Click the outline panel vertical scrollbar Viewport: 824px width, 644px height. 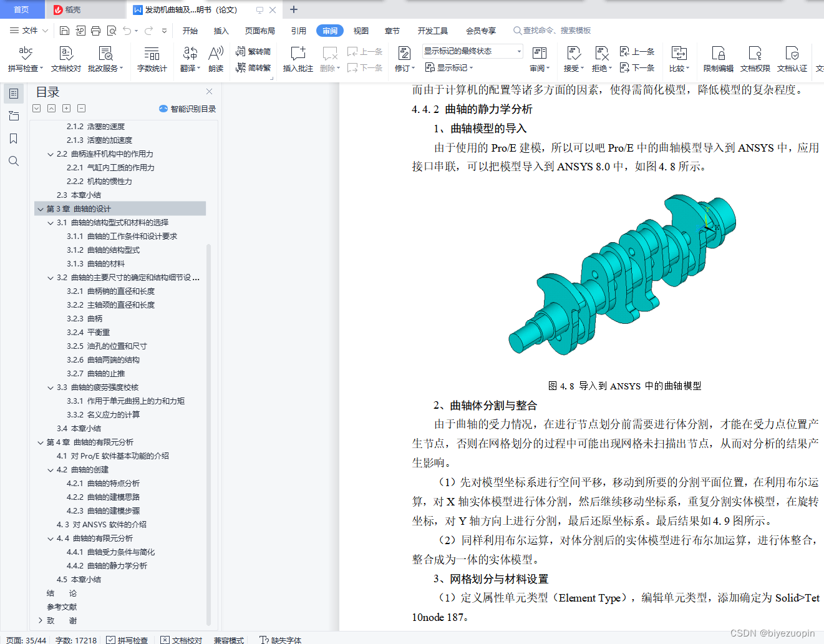click(208, 434)
